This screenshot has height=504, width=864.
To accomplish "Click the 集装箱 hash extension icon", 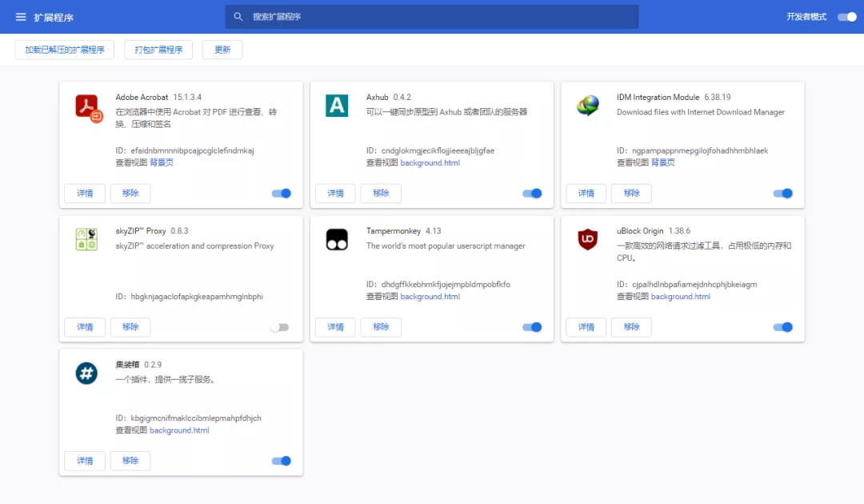I will pos(86,373).
